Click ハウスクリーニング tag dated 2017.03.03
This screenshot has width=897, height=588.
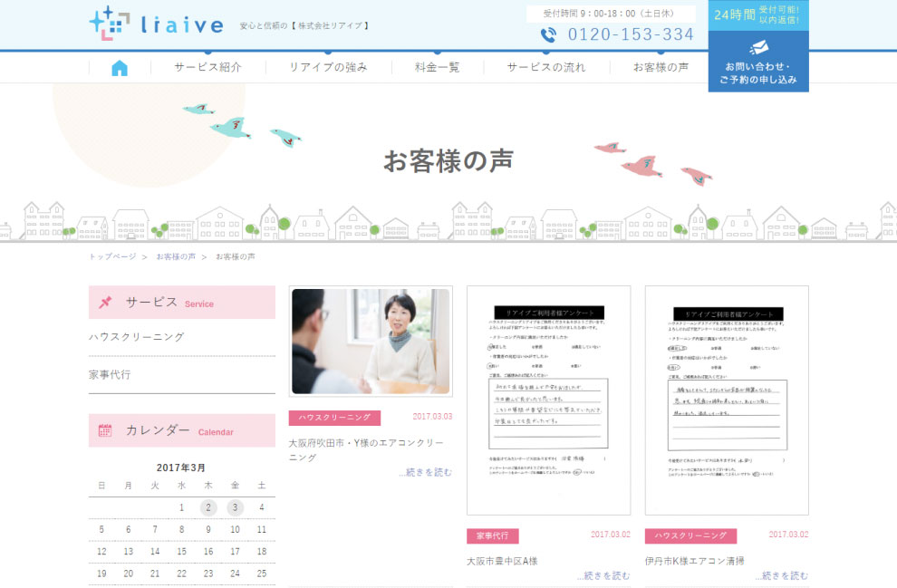click(334, 418)
